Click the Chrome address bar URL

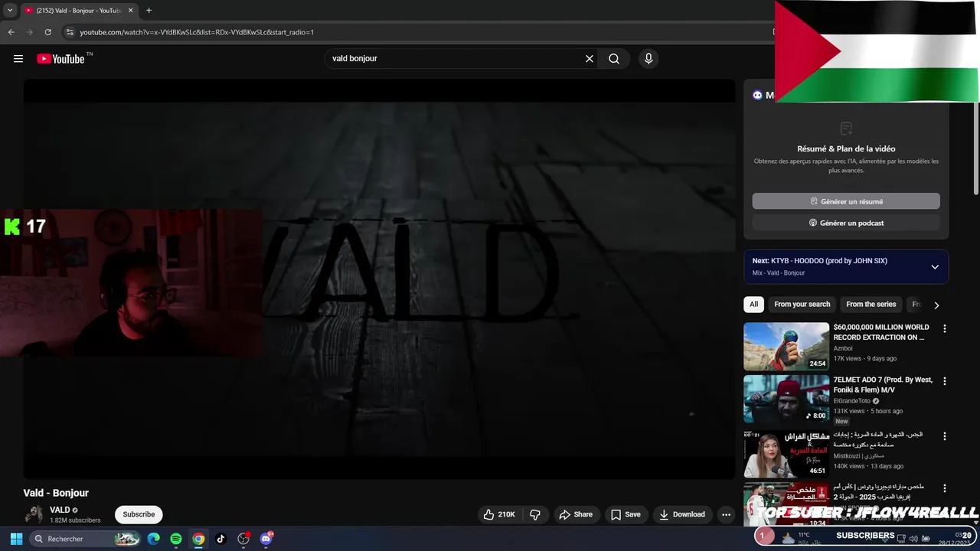coord(197,32)
